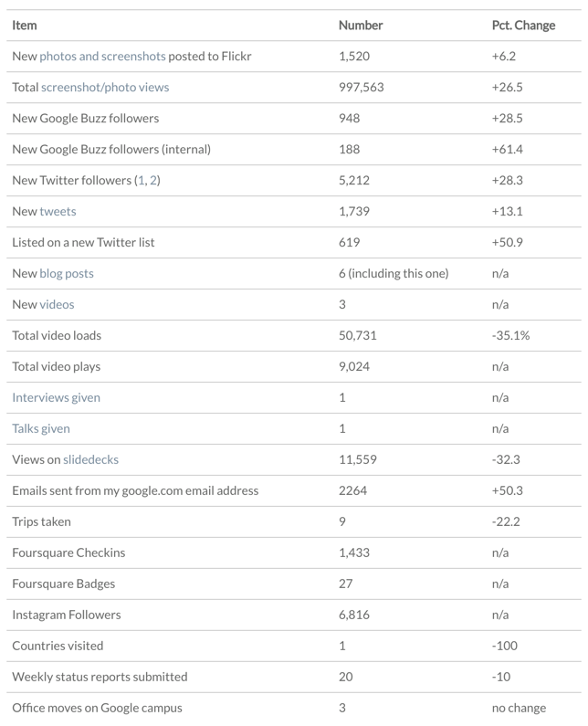Select the Weekly status reports submitted label

[100, 678]
